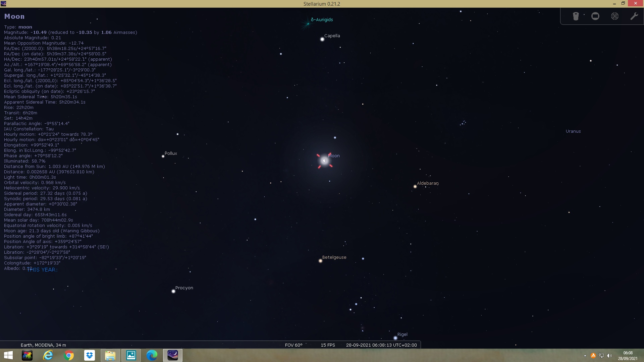Show hidden system tray icons
Screen dimensions: 644x362
tap(585, 356)
